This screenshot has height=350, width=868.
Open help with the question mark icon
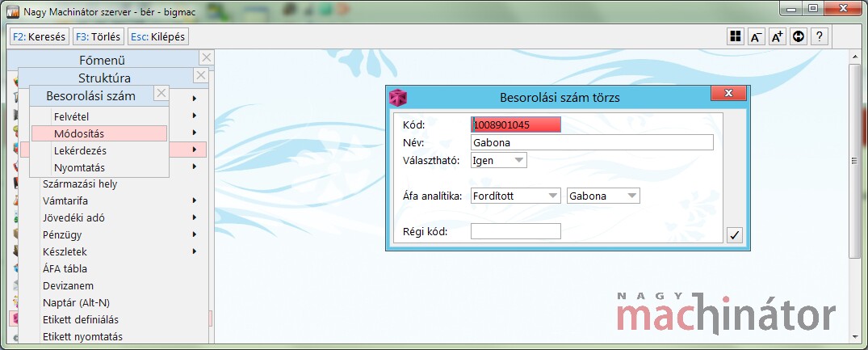pyautogui.click(x=820, y=36)
